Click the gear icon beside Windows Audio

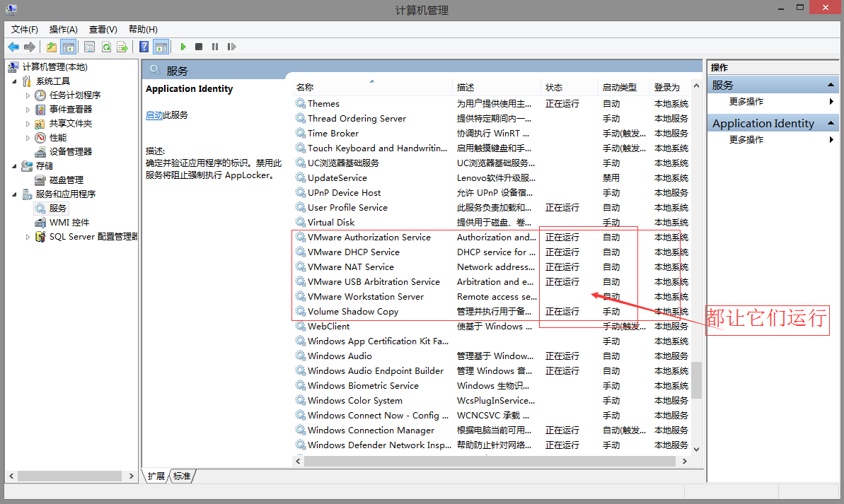pos(301,356)
